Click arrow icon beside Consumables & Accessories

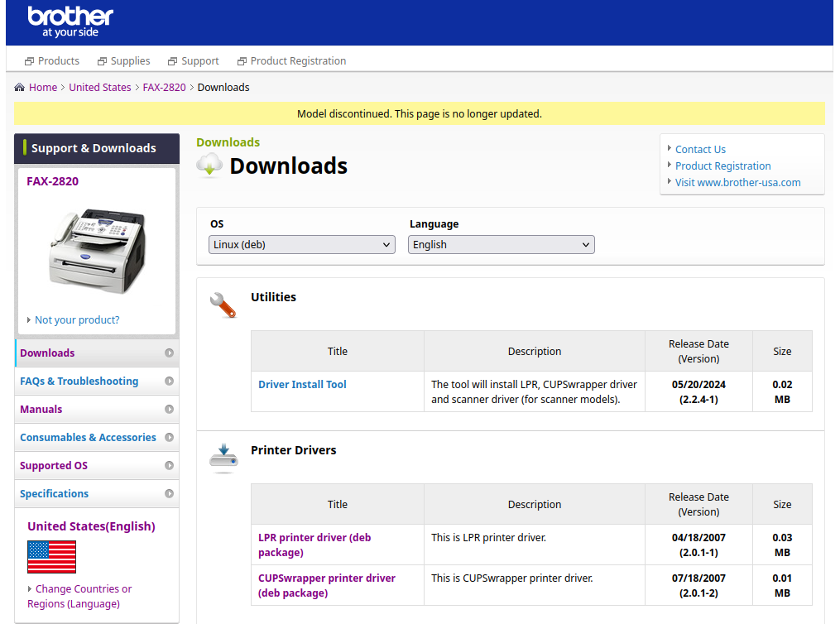[x=170, y=437]
